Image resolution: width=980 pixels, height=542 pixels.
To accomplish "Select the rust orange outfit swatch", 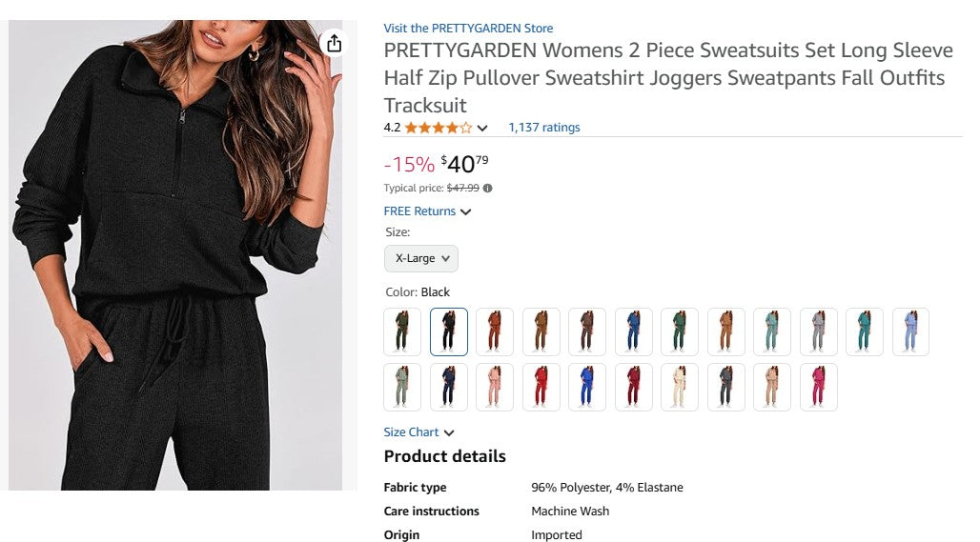I will (x=495, y=331).
